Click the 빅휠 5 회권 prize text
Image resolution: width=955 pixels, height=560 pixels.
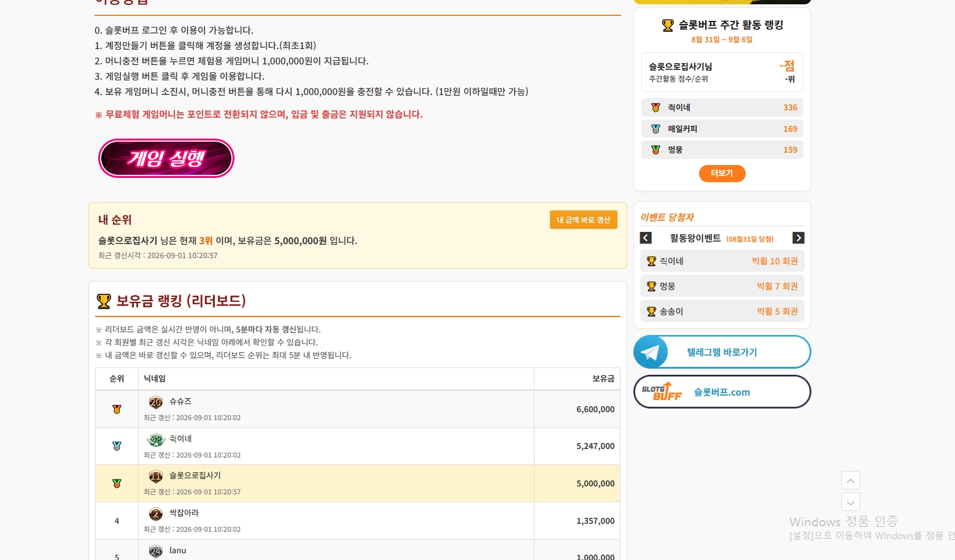point(777,312)
